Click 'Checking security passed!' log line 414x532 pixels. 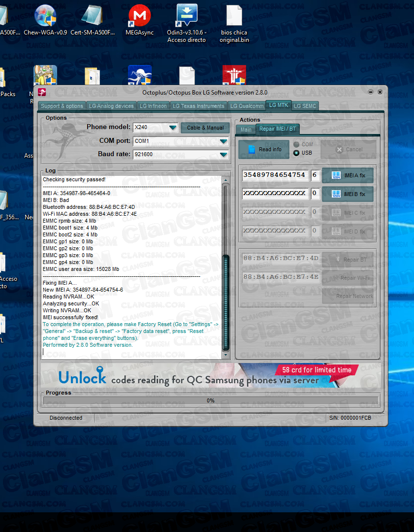(x=74, y=179)
